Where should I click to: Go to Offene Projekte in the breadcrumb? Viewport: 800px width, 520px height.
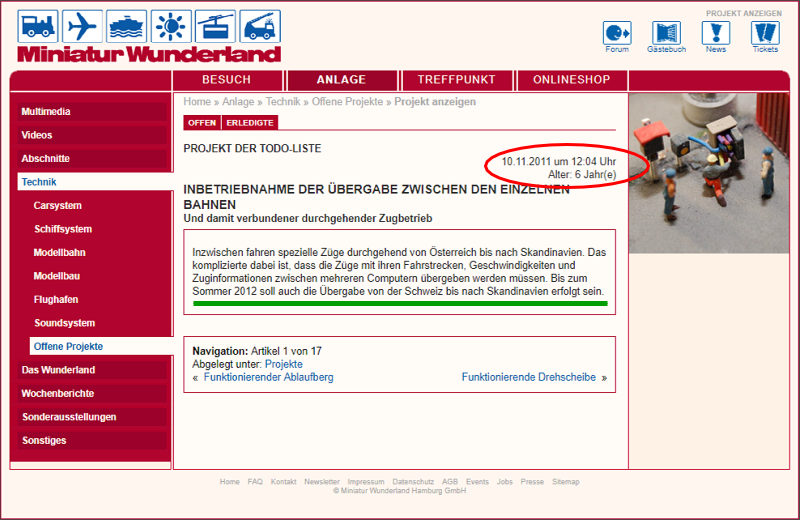pos(347,102)
